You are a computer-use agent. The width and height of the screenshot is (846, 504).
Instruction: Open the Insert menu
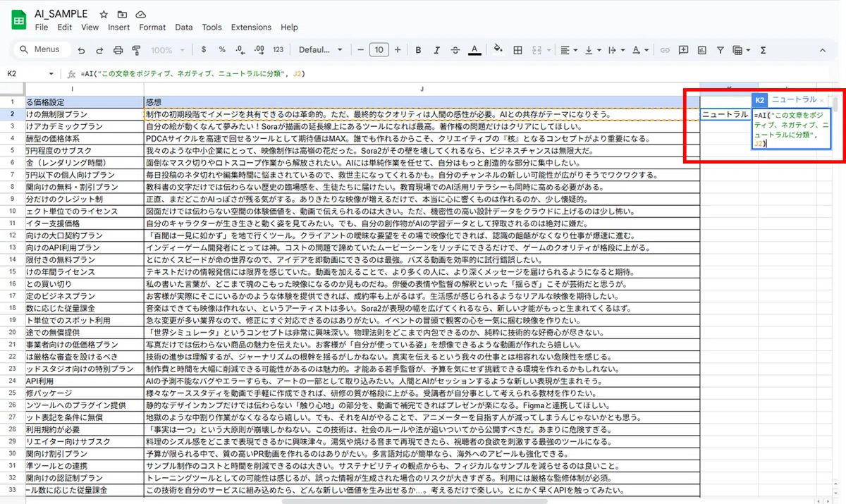118,27
